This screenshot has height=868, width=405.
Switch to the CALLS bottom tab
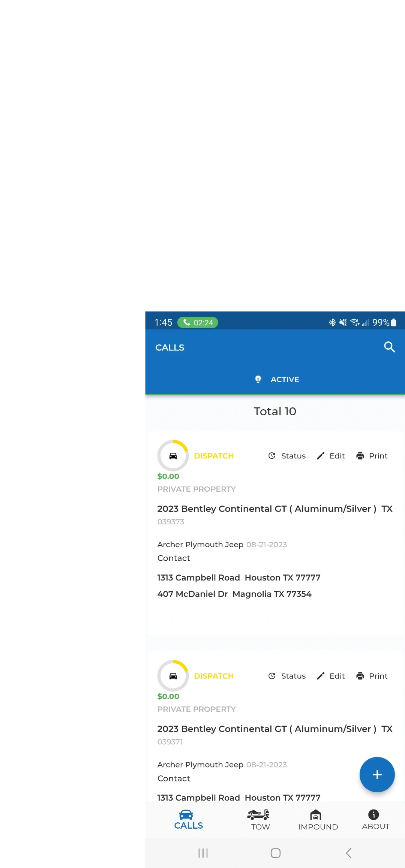(x=188, y=820)
